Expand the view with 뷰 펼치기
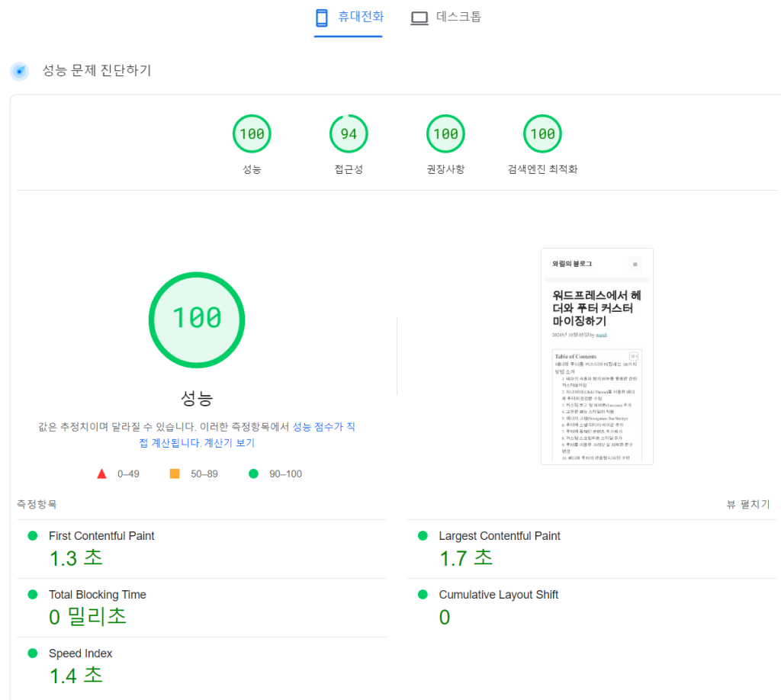 tap(748, 504)
